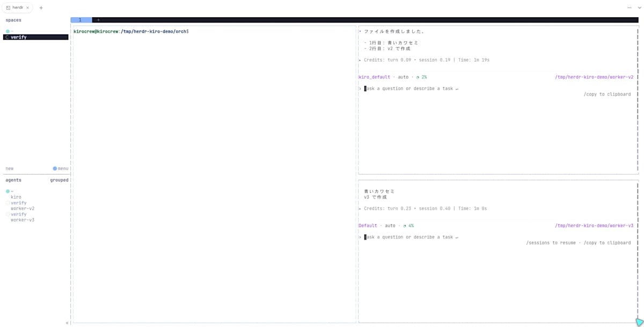The image size is (644, 327).
Task: Open the sidebar menu button
Action: coord(63,169)
